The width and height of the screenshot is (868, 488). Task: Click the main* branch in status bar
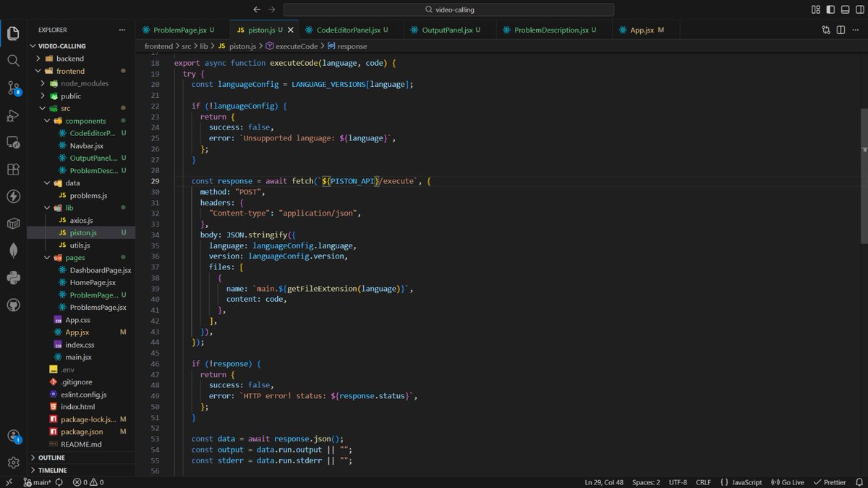pos(37,482)
